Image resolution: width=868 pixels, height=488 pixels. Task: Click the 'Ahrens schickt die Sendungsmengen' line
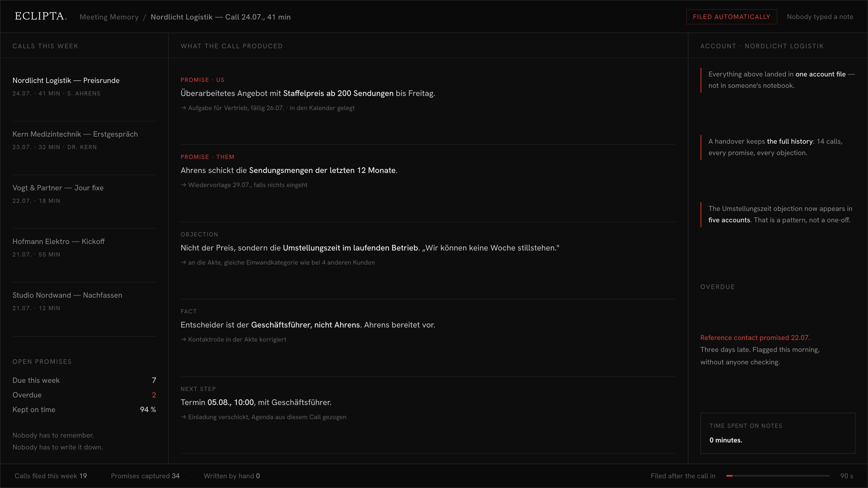click(x=289, y=171)
